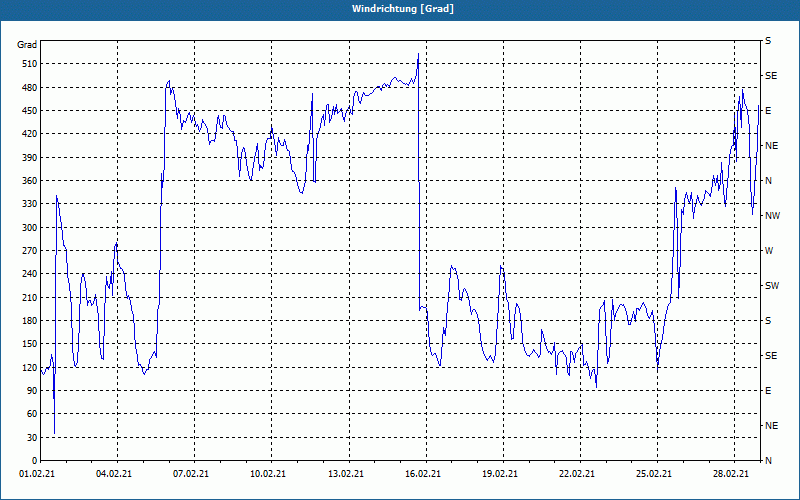Click the 'N' label at the axis bottom
The width and height of the screenshot is (800, 500).
[768, 461]
